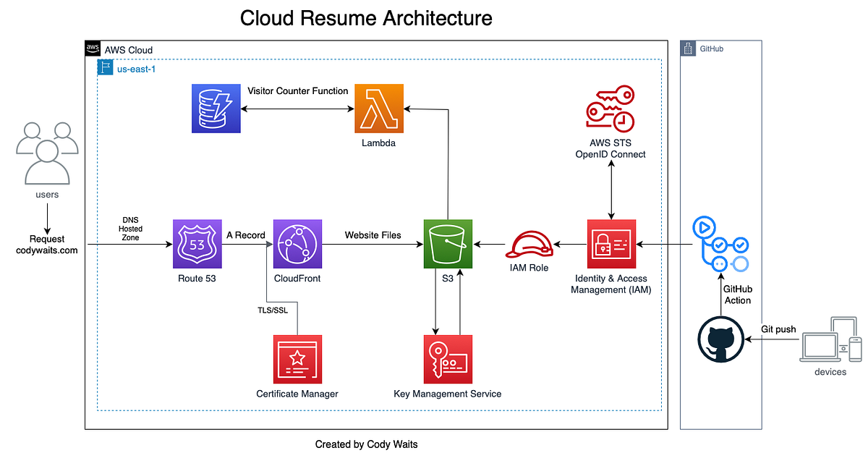
Task: Select the Certificate Manager icon
Action: pos(297,358)
